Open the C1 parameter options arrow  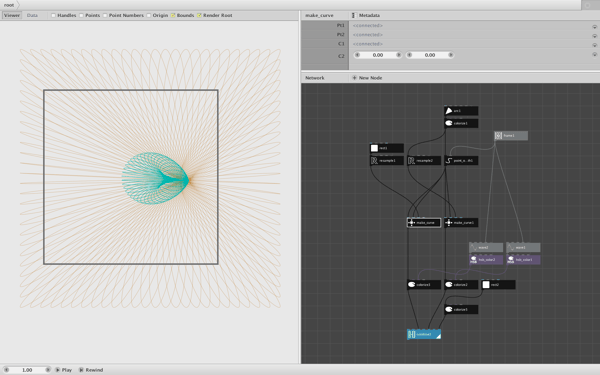point(594,45)
